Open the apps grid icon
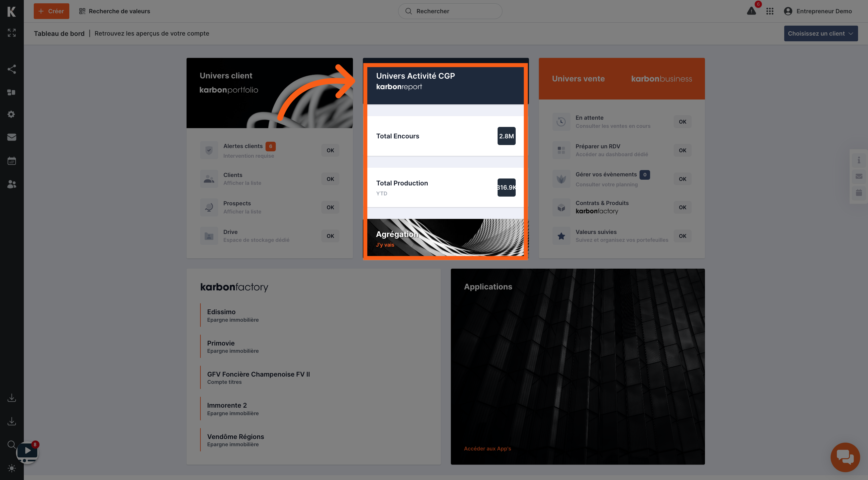 (x=770, y=11)
